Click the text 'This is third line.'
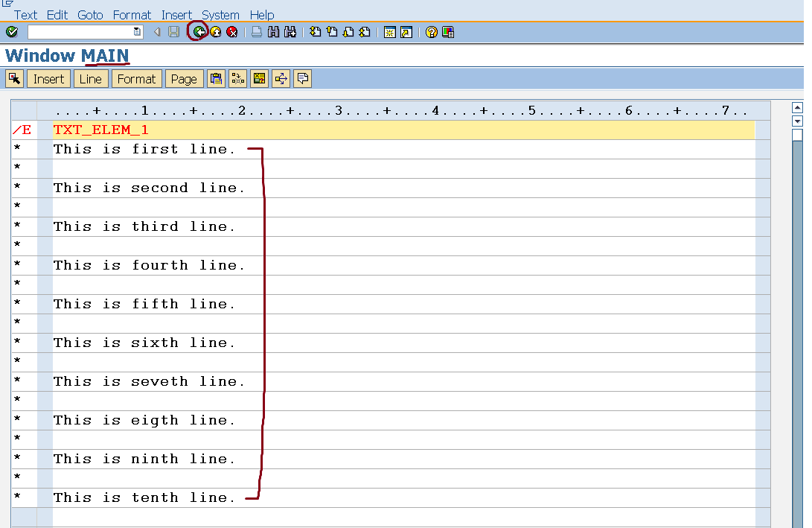 (144, 226)
